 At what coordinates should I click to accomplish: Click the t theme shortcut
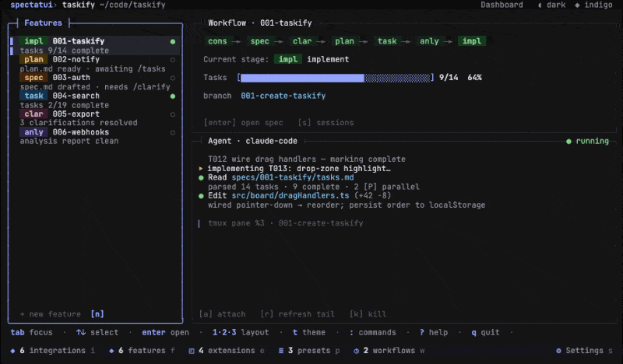coord(309,333)
